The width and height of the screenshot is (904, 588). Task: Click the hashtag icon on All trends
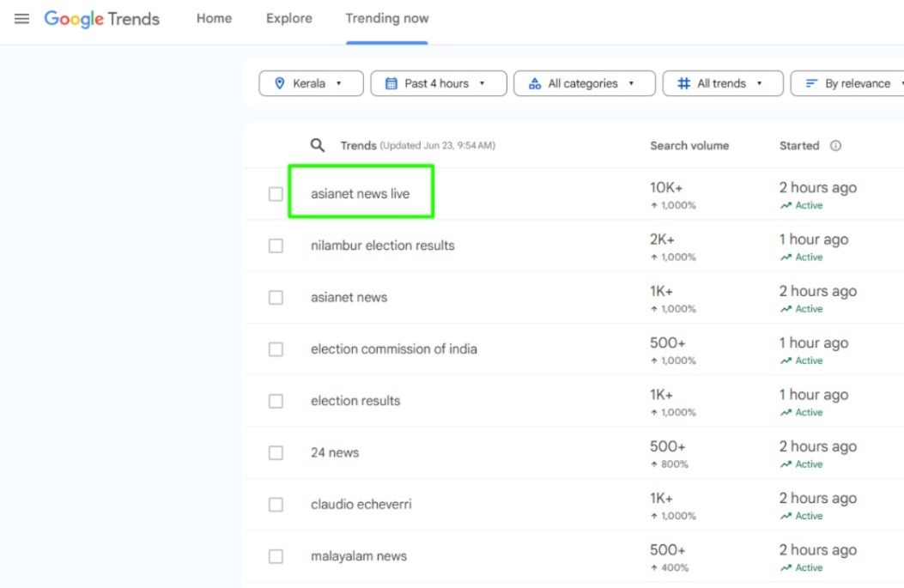pyautogui.click(x=684, y=83)
